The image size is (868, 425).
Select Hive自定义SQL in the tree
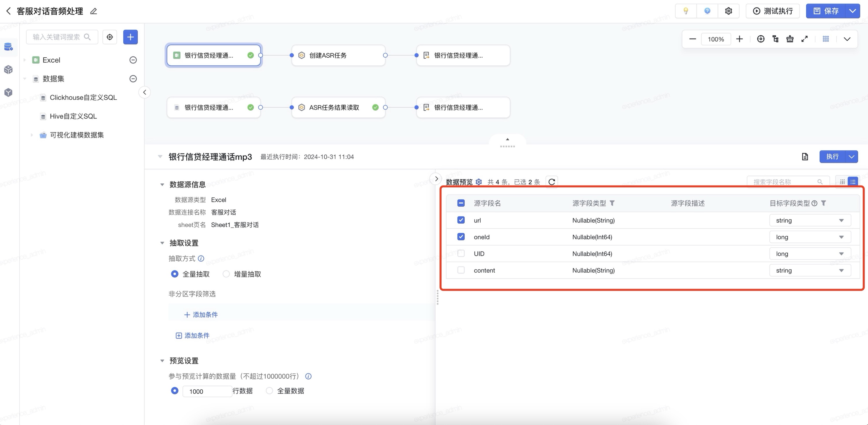(x=73, y=116)
